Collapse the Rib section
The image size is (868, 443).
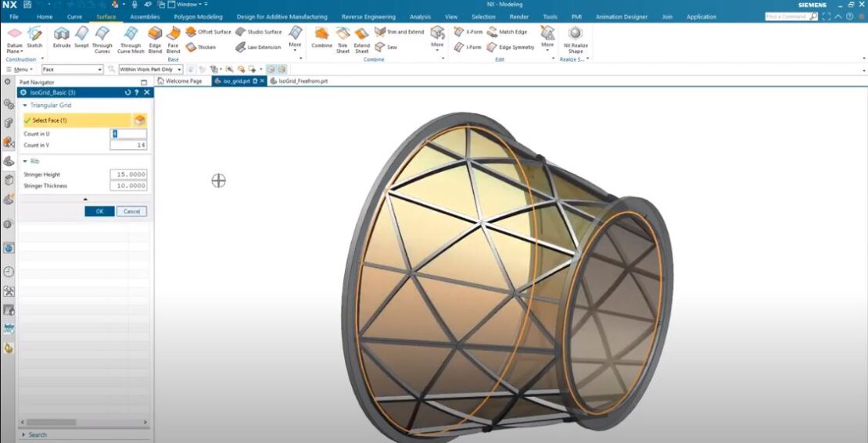(25, 162)
